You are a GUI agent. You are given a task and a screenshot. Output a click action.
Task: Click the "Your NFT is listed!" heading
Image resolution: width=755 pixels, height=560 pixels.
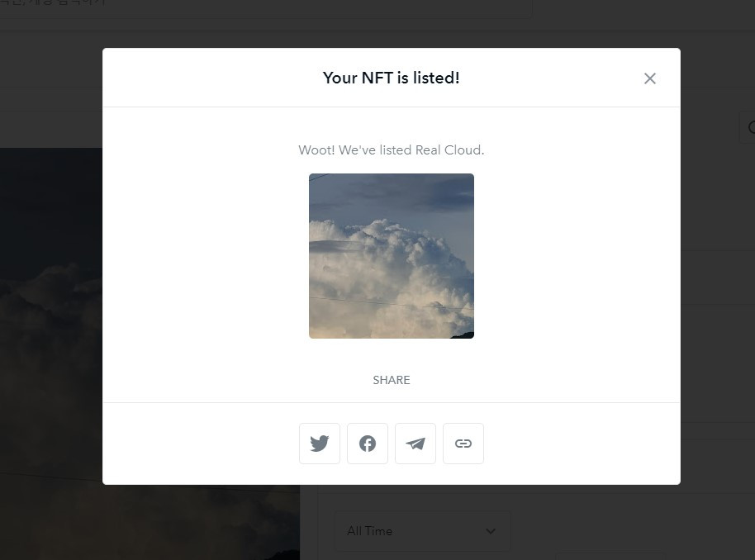click(391, 78)
